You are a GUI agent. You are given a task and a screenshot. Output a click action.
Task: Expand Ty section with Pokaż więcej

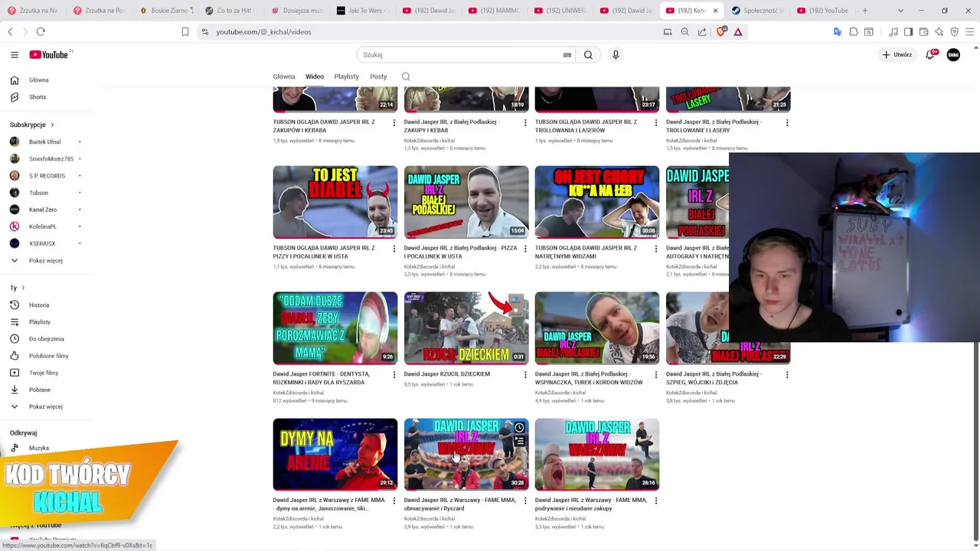point(46,406)
